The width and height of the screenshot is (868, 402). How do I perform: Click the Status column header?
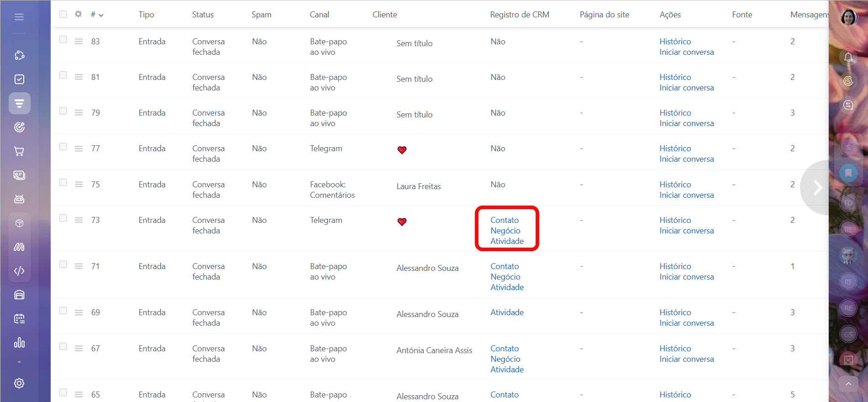203,15
